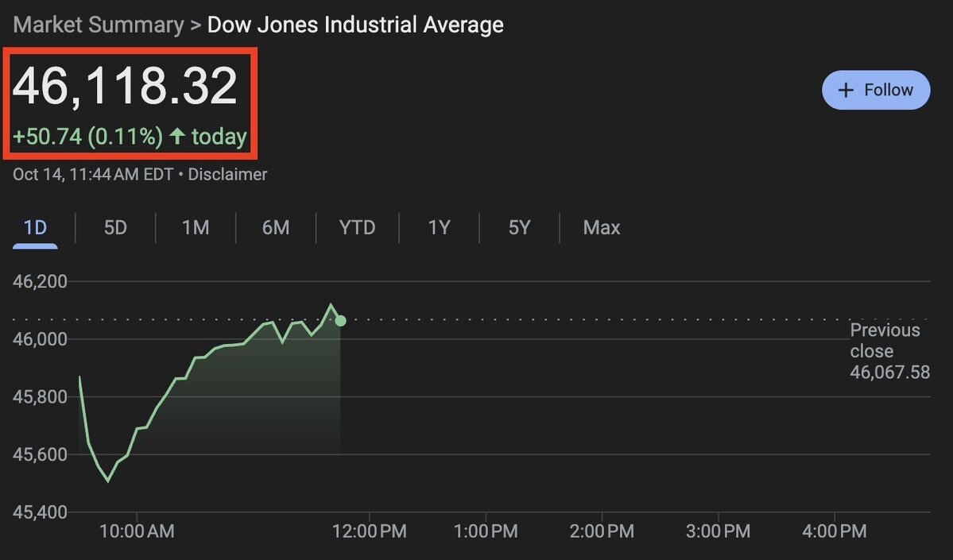Click the 46,200 price axis label
This screenshot has width=953, height=560.
coord(41,281)
